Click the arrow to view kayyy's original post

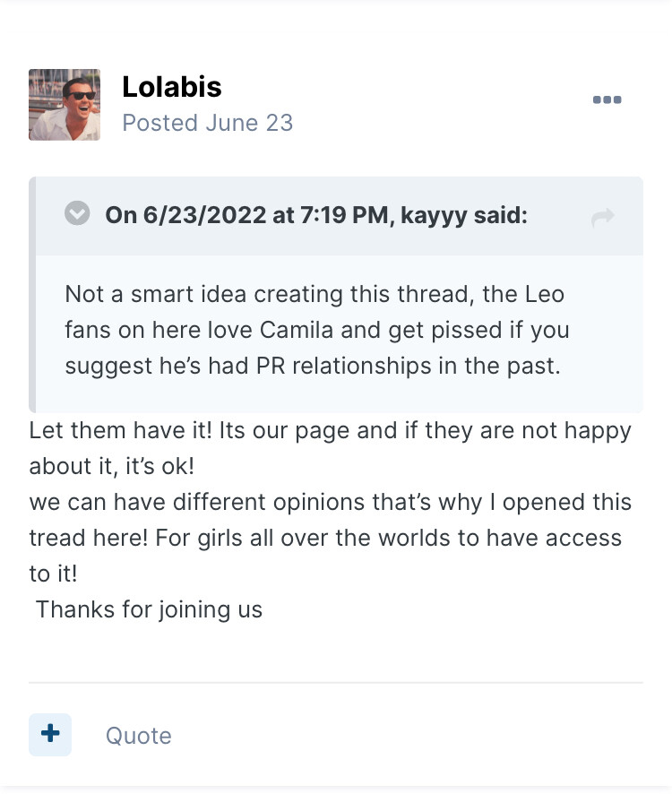pos(603,217)
